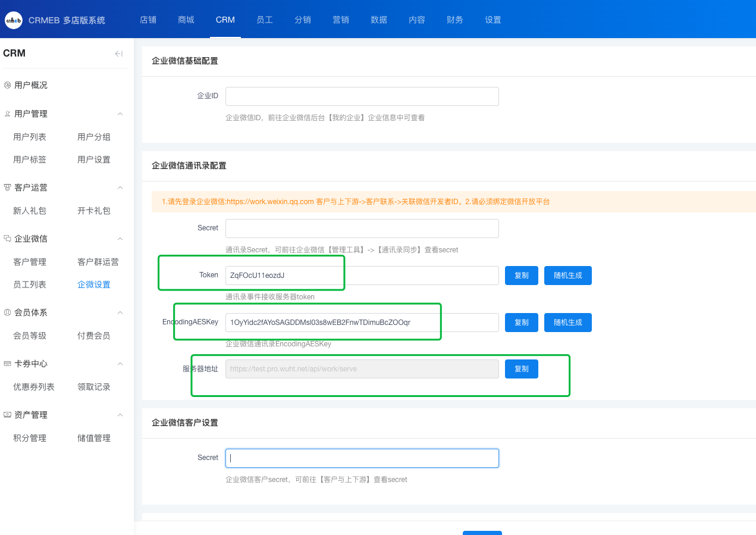This screenshot has height=535, width=756.
Task: Open 新人礼包 in sidebar
Action: coord(30,211)
